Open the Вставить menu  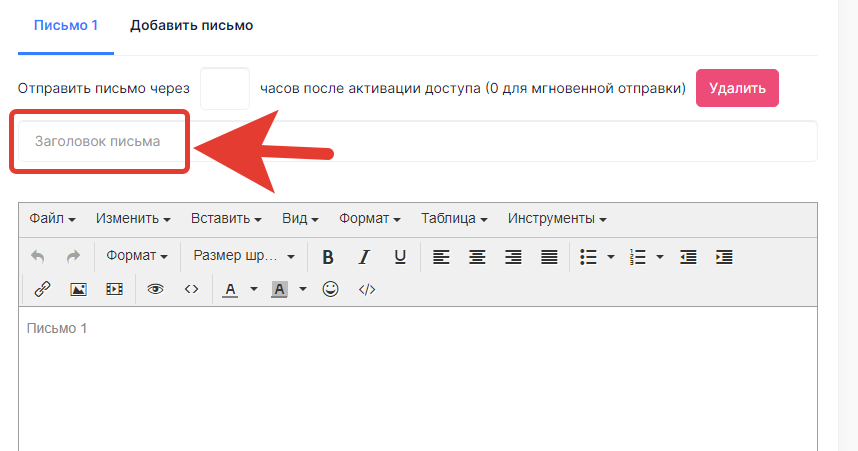(226, 218)
